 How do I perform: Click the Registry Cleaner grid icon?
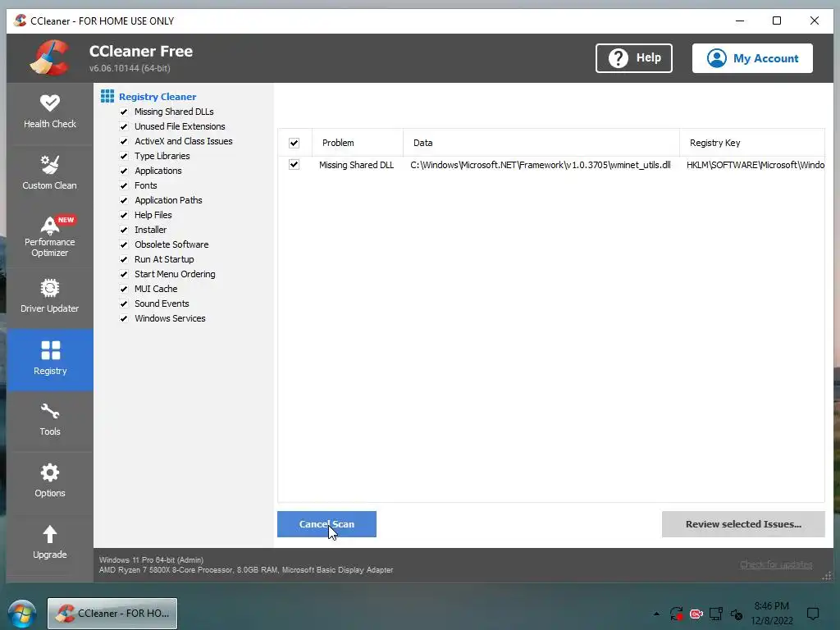pos(107,97)
